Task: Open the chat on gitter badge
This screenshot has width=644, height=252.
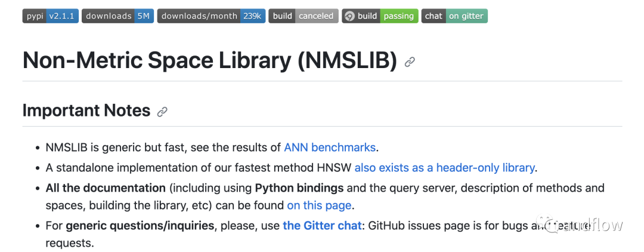Action: tap(454, 16)
